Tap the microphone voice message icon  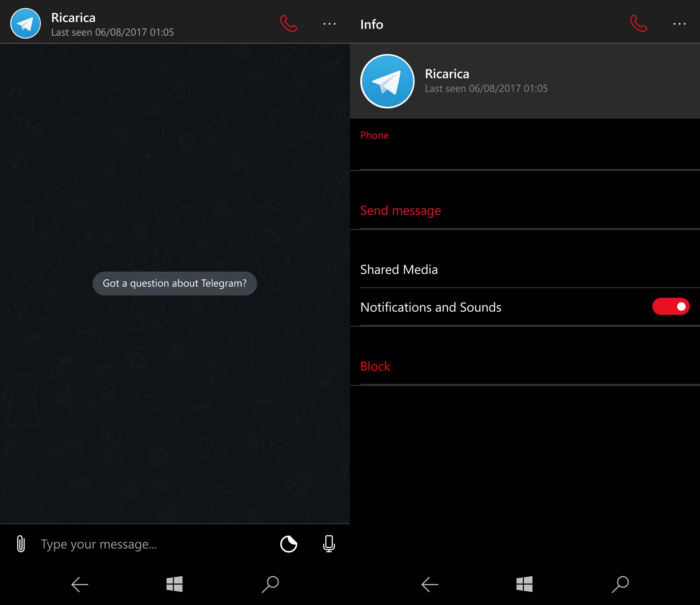329,544
